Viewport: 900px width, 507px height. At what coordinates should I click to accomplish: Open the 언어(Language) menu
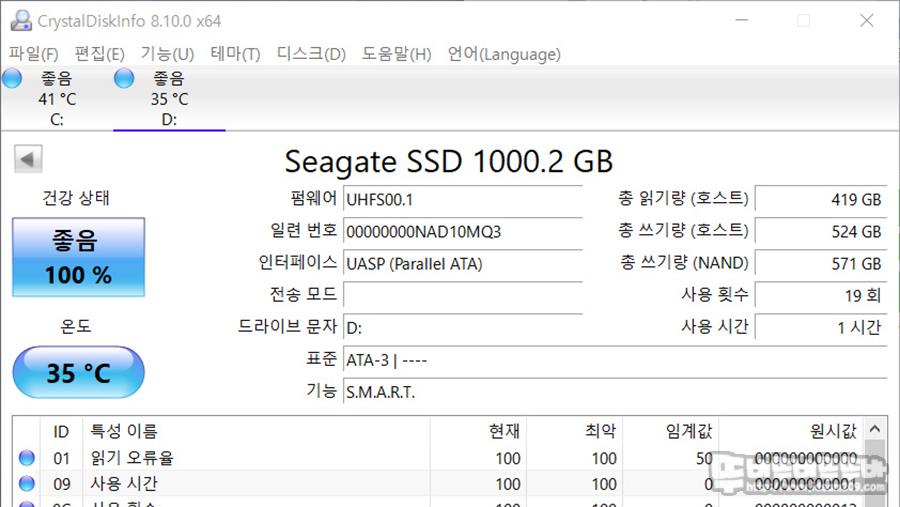504,54
